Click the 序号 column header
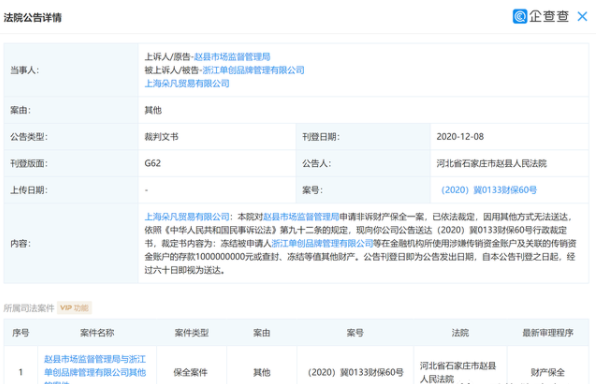Screen dimensions: 598x384 click(x=21, y=333)
